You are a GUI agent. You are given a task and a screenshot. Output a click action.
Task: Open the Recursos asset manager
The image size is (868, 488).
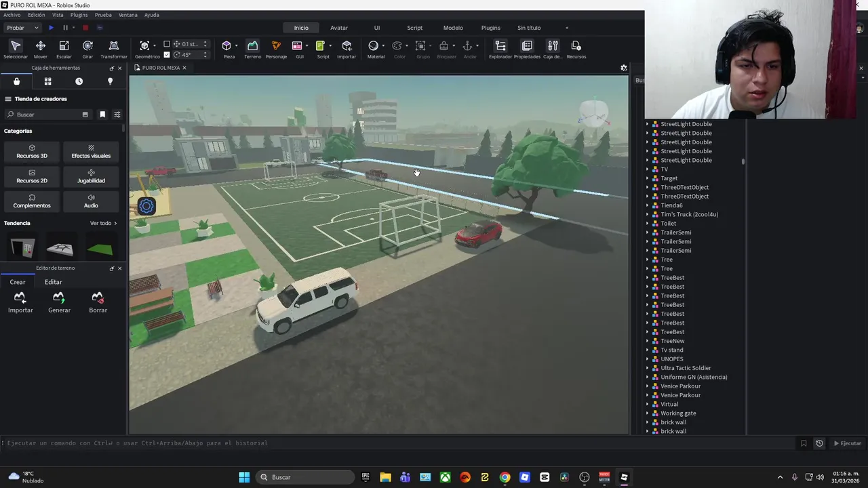(576, 49)
